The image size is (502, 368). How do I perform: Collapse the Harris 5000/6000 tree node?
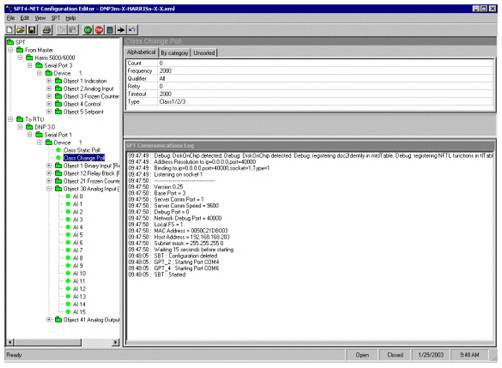pos(20,58)
